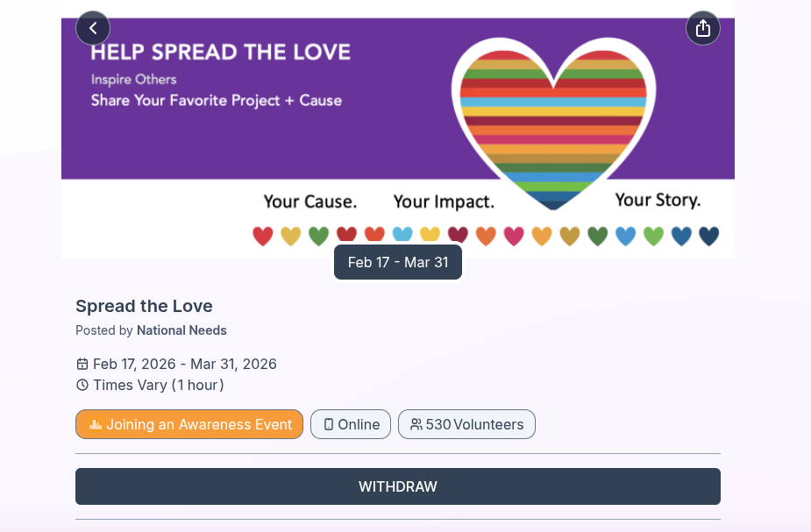Select the Joining an Awareness Event label text
The height and width of the screenshot is (532, 811).
tap(199, 424)
